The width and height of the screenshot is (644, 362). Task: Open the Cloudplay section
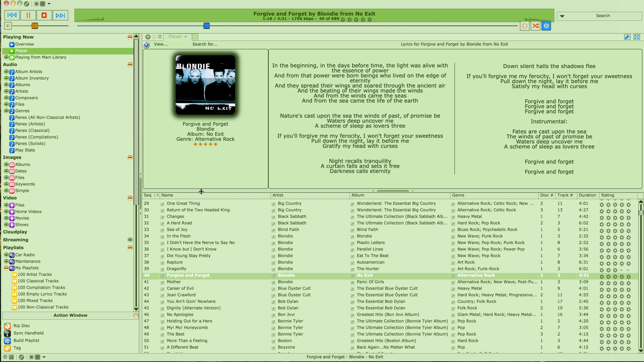[15, 232]
